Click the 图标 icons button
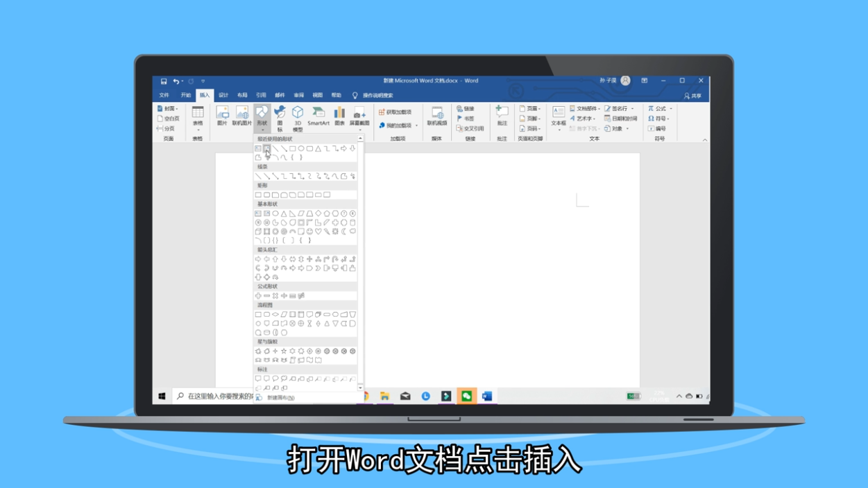 tap(280, 119)
